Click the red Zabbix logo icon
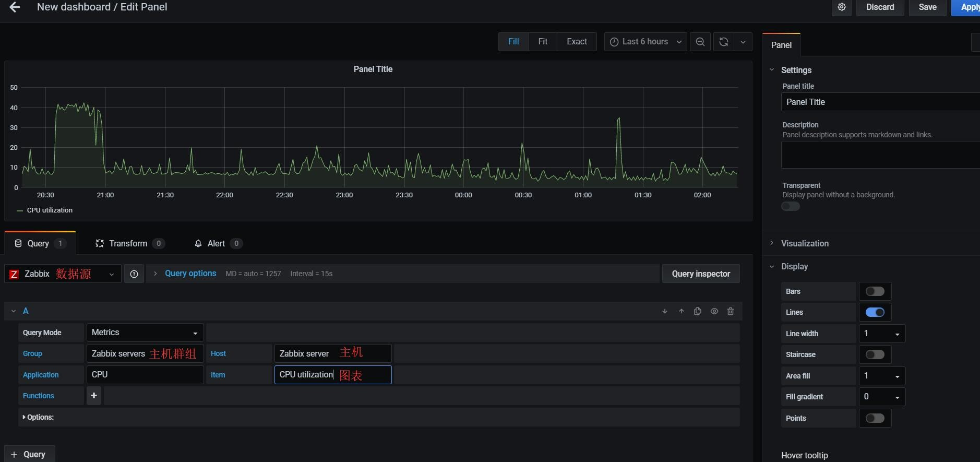The width and height of the screenshot is (980, 462). [14, 274]
